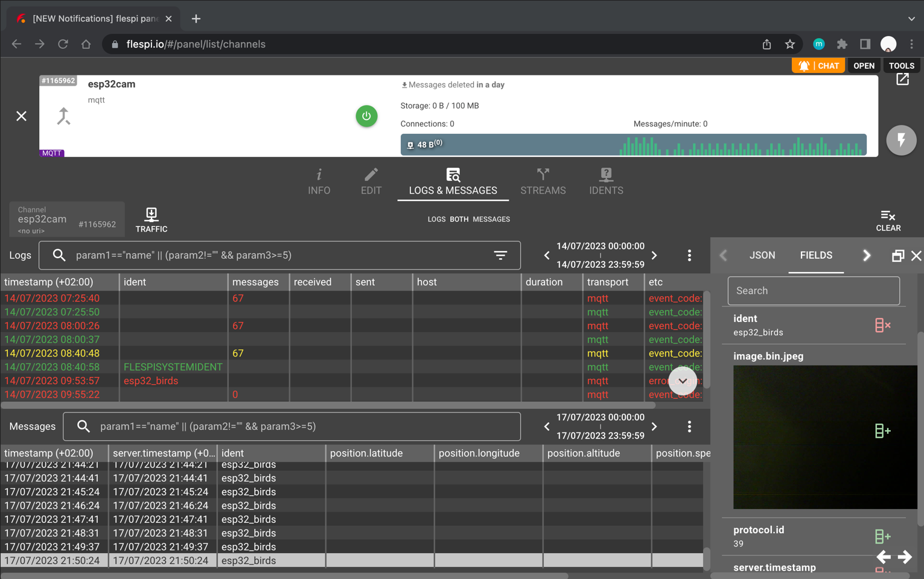Open Messages three-dot options menu
Screen dimensions: 924x579
click(689, 426)
